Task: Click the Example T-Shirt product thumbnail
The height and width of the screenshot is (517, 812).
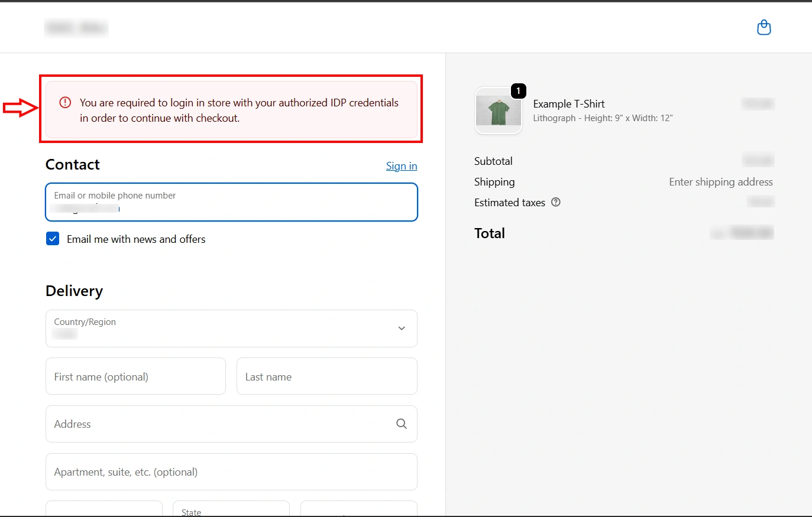Action: [498, 110]
